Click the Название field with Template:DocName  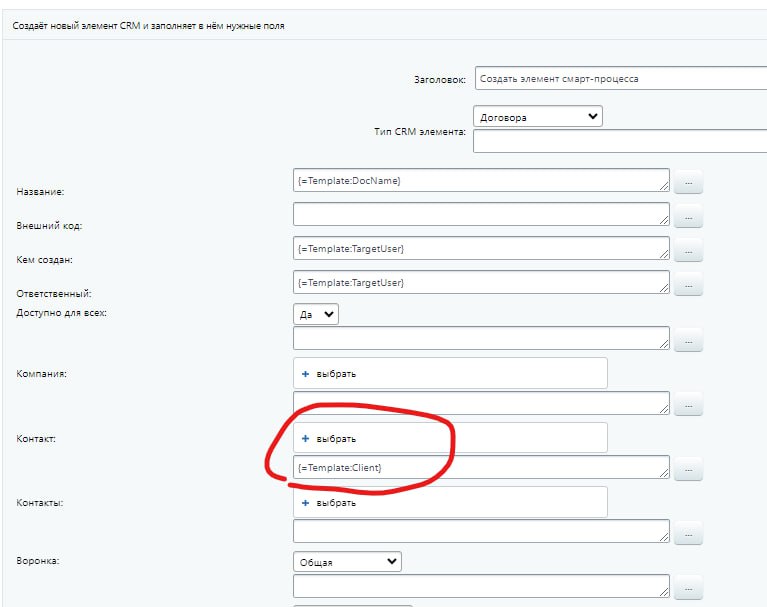click(x=481, y=180)
